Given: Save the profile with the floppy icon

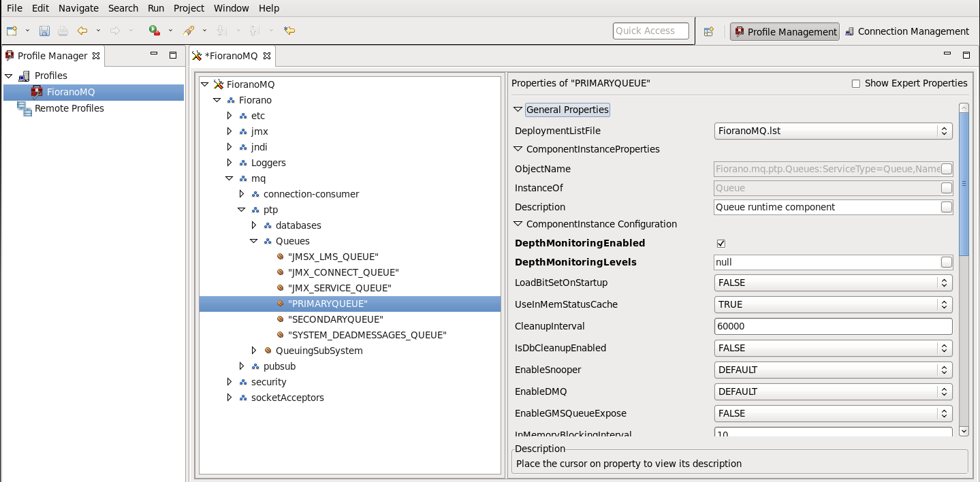Looking at the screenshot, I should tap(44, 31).
